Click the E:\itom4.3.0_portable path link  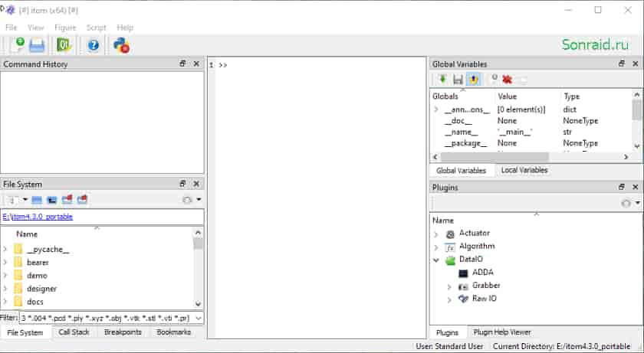(x=38, y=217)
